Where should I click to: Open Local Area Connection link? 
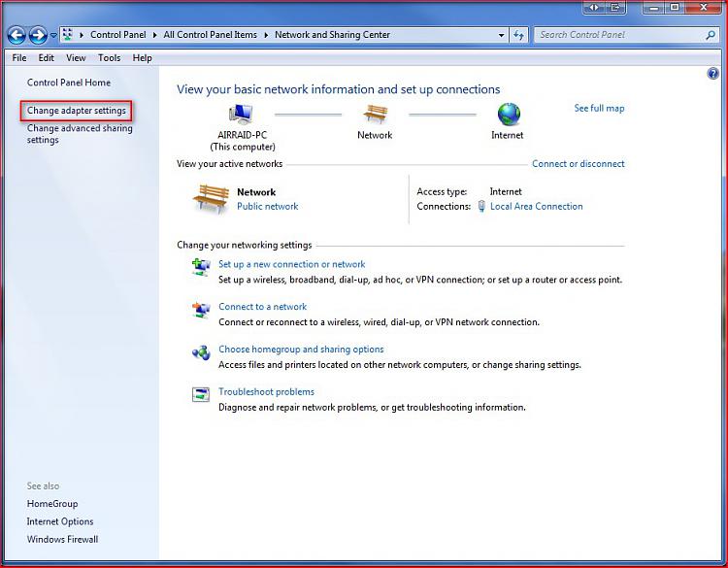[x=536, y=206]
